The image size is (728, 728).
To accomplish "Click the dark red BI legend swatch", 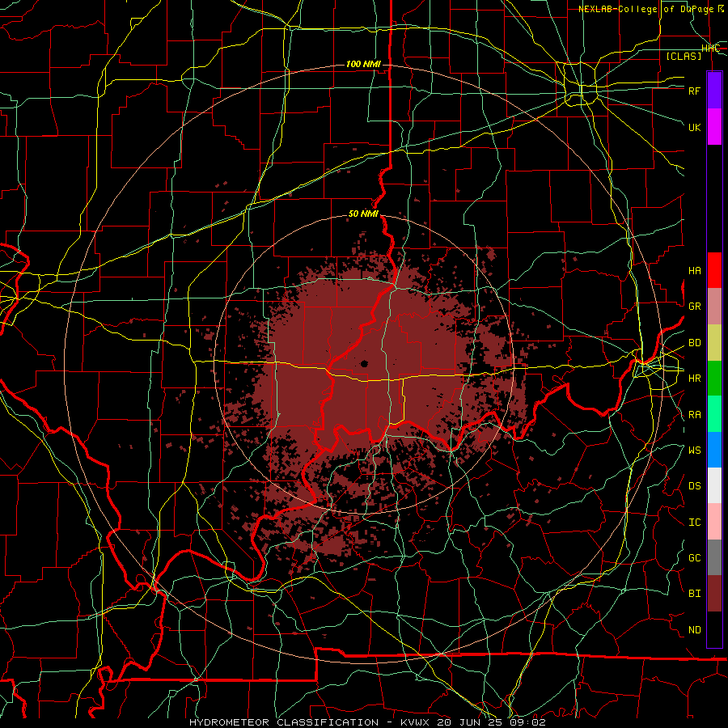I will pos(714,594).
